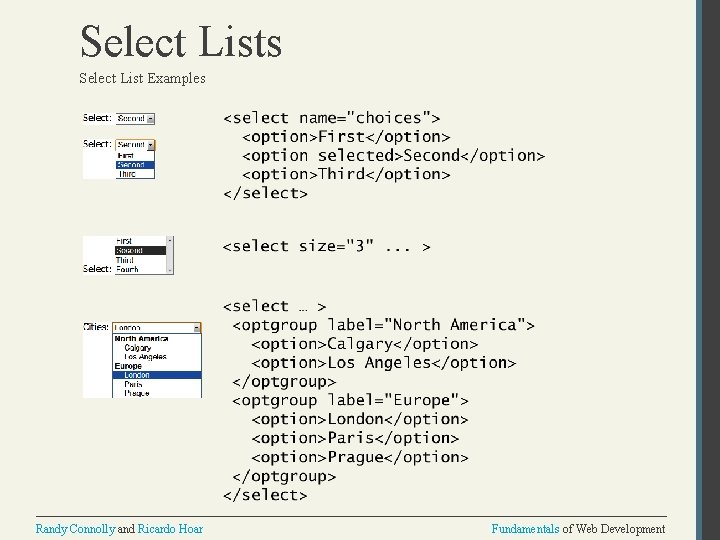Select 'Third' in the size 3 listbox
720x540 pixels.
pos(140,260)
